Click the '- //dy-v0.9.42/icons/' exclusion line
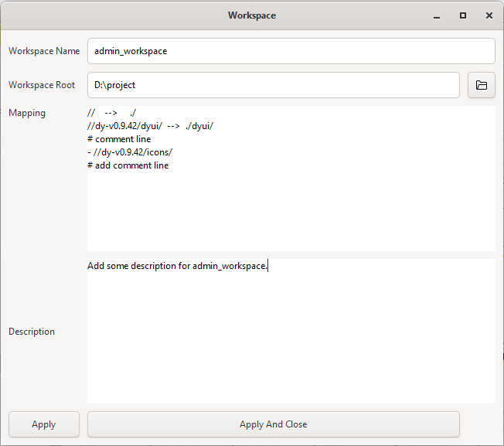 [130, 152]
